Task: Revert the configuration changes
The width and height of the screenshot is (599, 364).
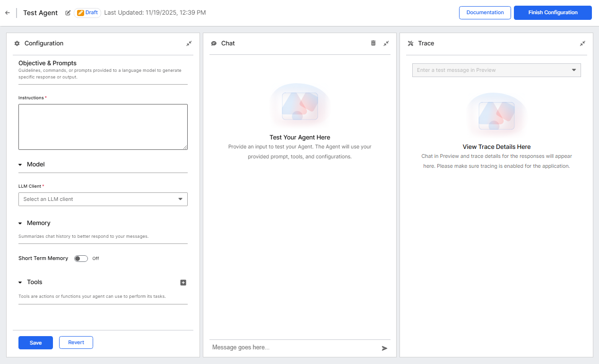Action: 76,342
